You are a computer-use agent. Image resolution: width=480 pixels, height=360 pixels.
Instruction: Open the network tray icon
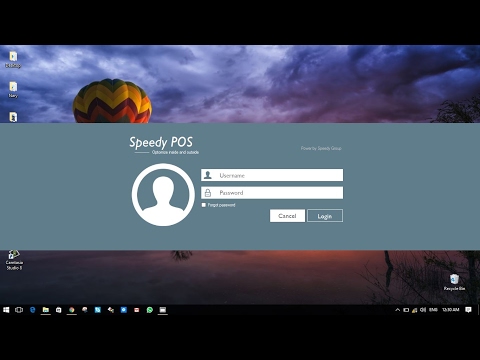(414, 310)
